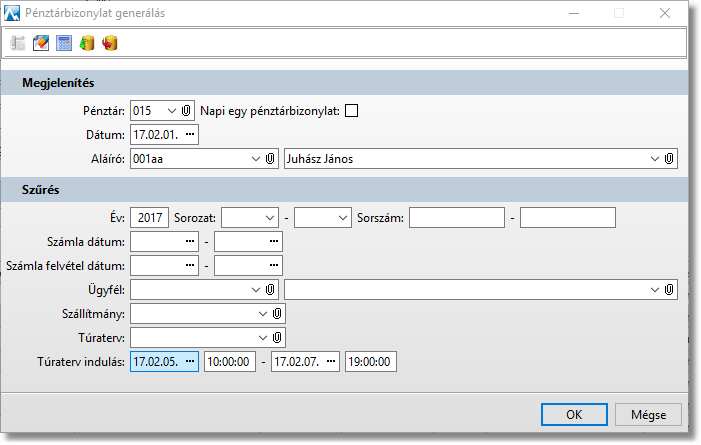Open the Szállítmány dropdown list
This screenshot has width=701, height=445.
tap(264, 314)
